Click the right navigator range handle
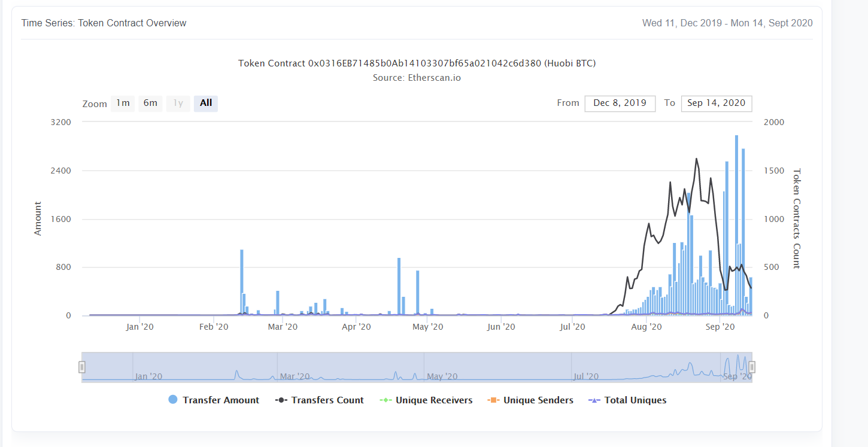This screenshot has height=447, width=868. [752, 367]
